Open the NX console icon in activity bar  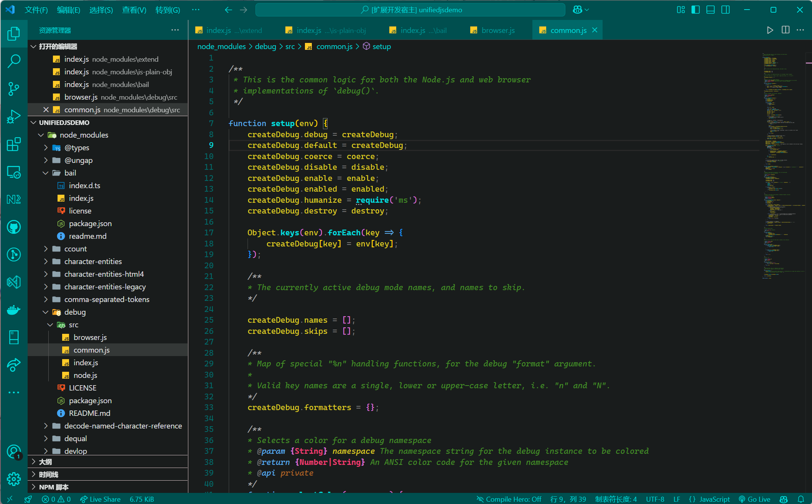point(14,199)
